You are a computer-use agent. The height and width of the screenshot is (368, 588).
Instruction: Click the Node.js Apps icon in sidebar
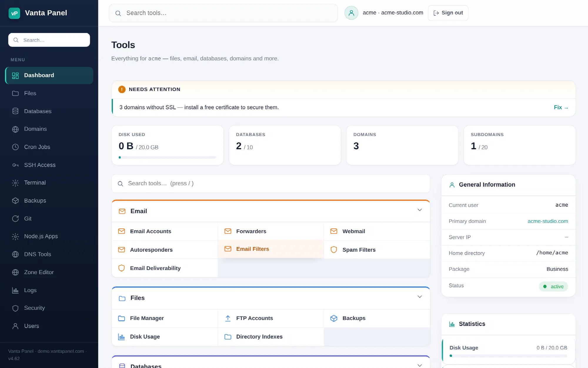coord(15,236)
